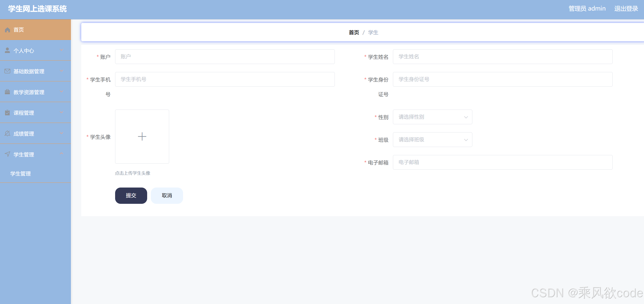
Task: Click the bell icon for 成绩管理
Action: point(8,133)
